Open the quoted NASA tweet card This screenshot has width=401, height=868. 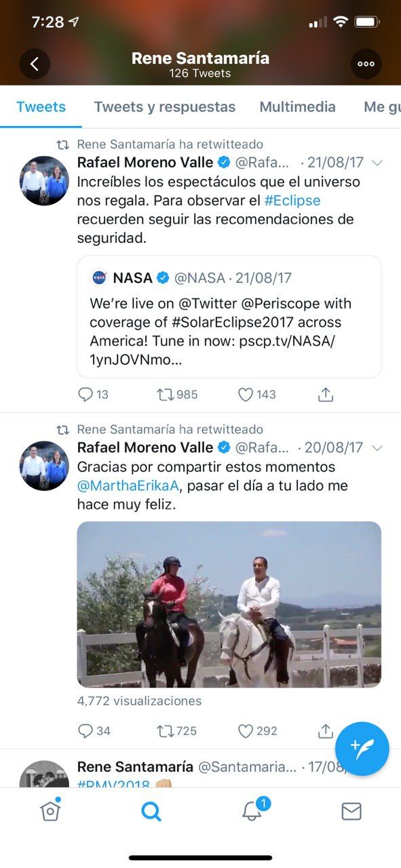[x=229, y=317]
